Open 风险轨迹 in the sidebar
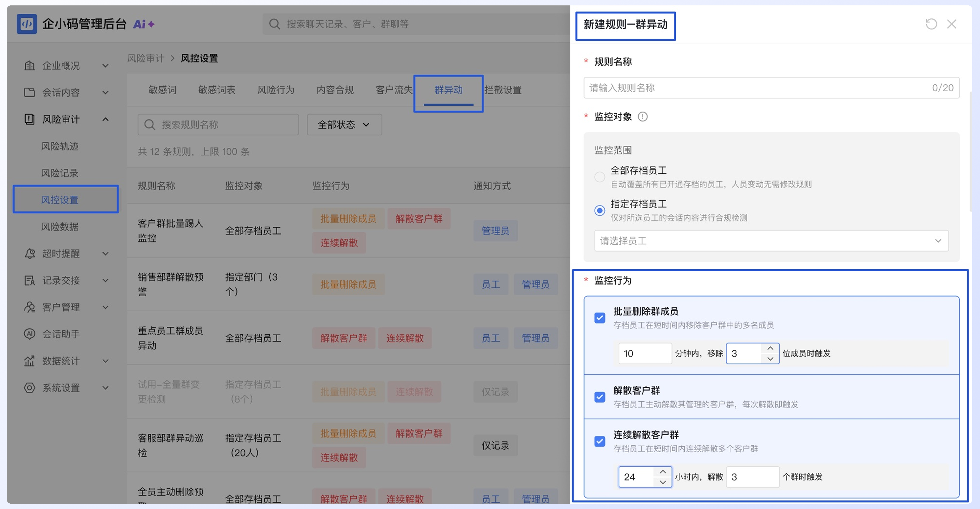The height and width of the screenshot is (509, 980). tap(60, 146)
